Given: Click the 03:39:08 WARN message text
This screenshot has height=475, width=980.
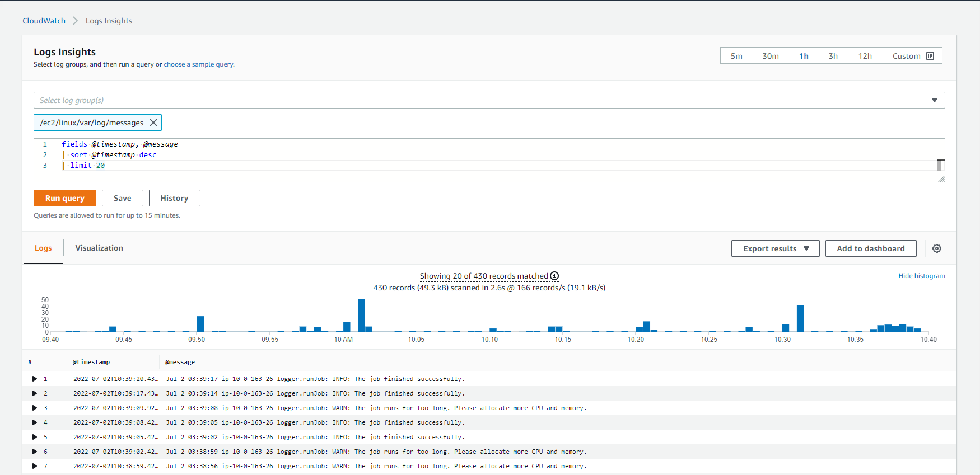Looking at the screenshot, I should point(376,408).
